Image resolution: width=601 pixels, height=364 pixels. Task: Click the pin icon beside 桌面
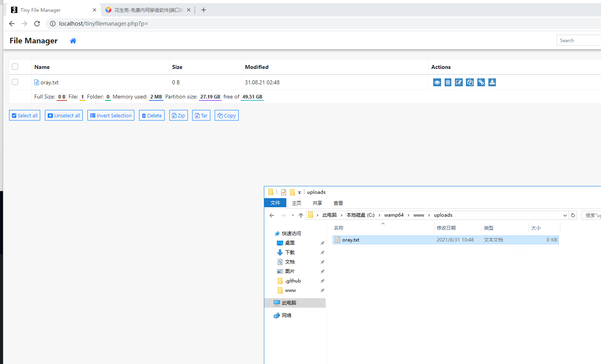322,243
